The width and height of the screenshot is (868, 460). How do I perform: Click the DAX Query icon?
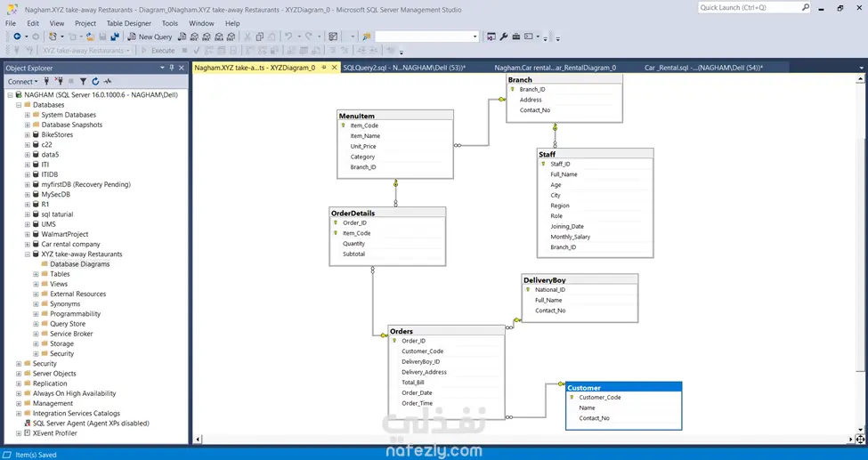[x=231, y=36]
